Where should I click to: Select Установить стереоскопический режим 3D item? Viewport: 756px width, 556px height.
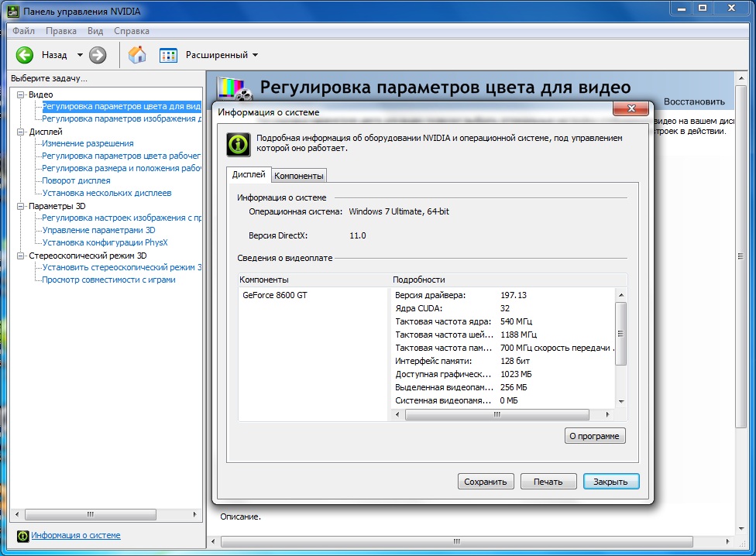(121, 267)
